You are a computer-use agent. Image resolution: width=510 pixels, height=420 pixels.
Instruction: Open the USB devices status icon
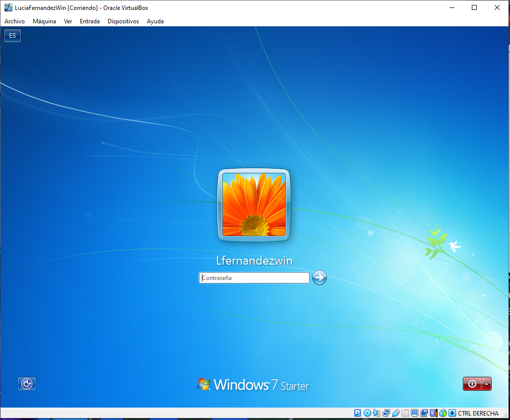click(x=395, y=413)
